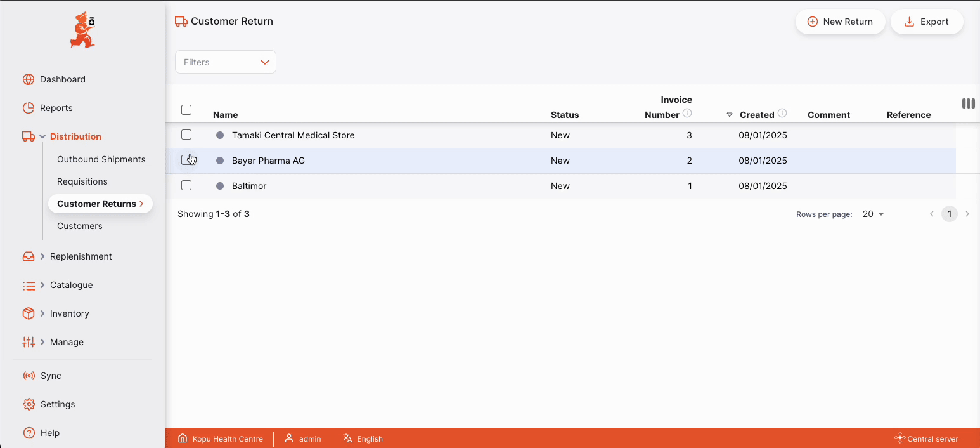Collapse the Distribution section chevron
Viewport: 980px width, 448px height.
[42, 136]
